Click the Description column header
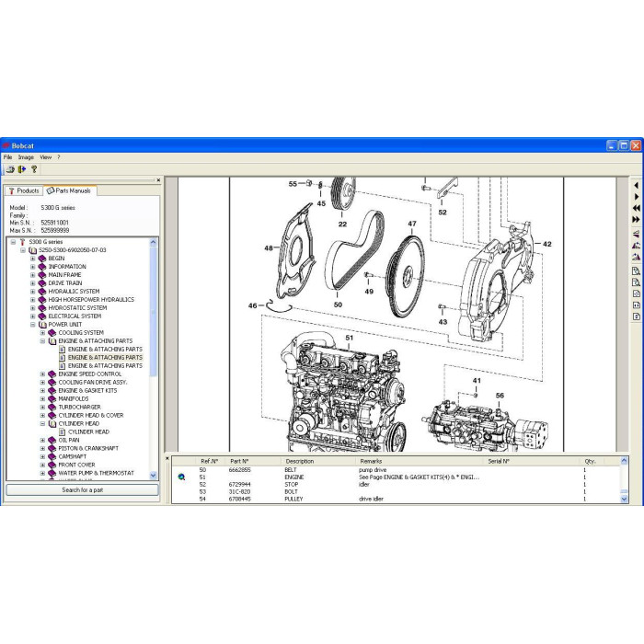 pos(299,461)
